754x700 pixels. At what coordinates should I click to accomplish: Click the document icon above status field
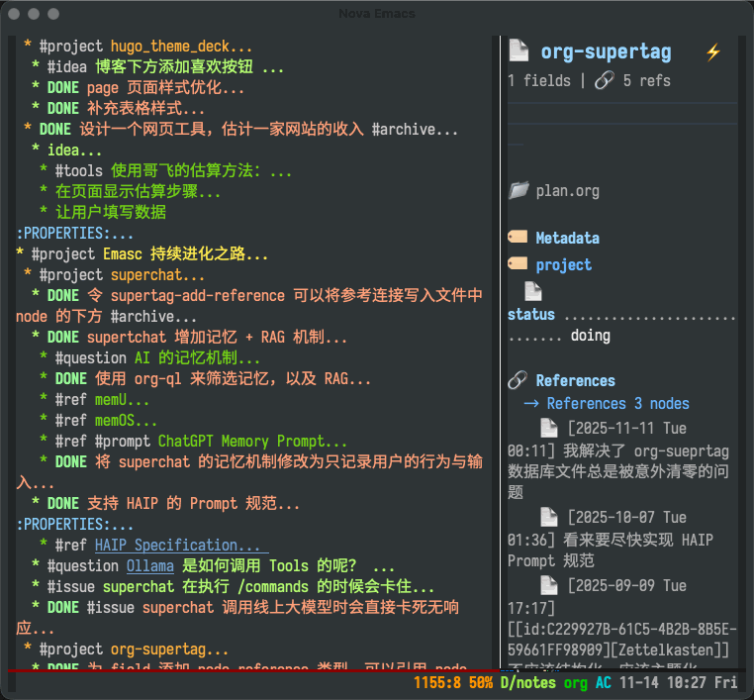tap(532, 291)
